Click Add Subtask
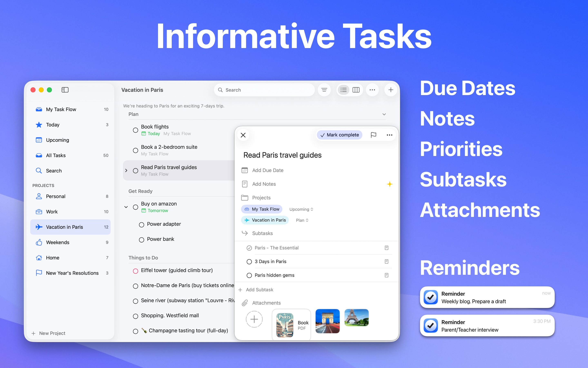Screen dimensions: 588x368 coord(256,290)
